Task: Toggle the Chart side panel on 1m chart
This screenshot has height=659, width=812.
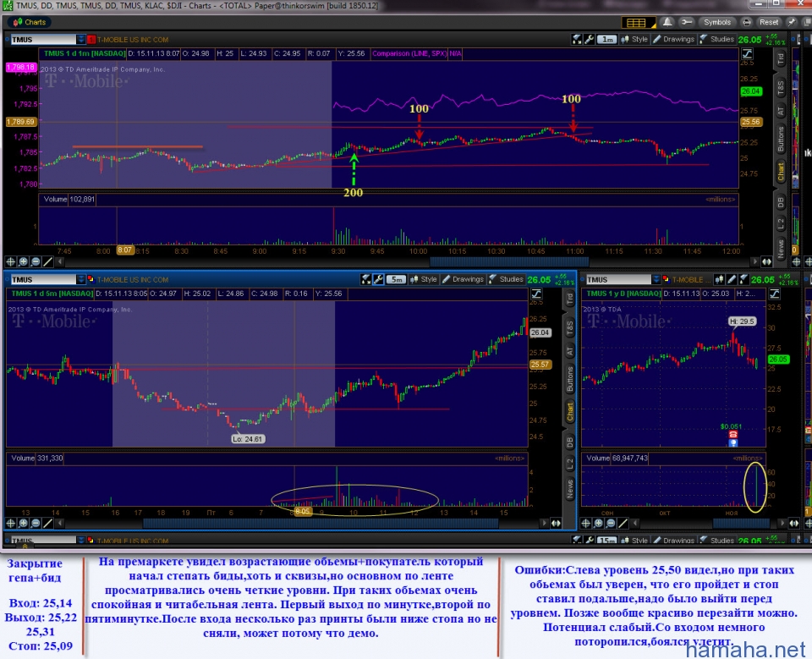Action: (x=781, y=172)
